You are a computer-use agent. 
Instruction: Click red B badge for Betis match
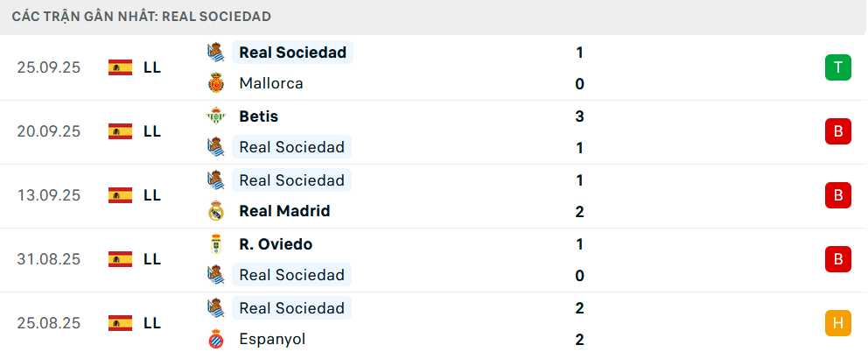click(x=837, y=131)
